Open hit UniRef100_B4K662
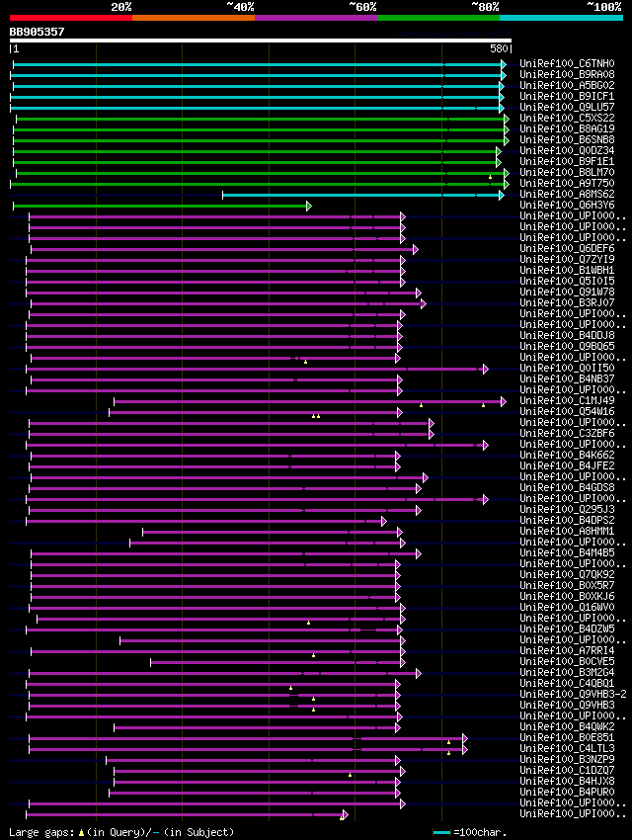 (567, 456)
